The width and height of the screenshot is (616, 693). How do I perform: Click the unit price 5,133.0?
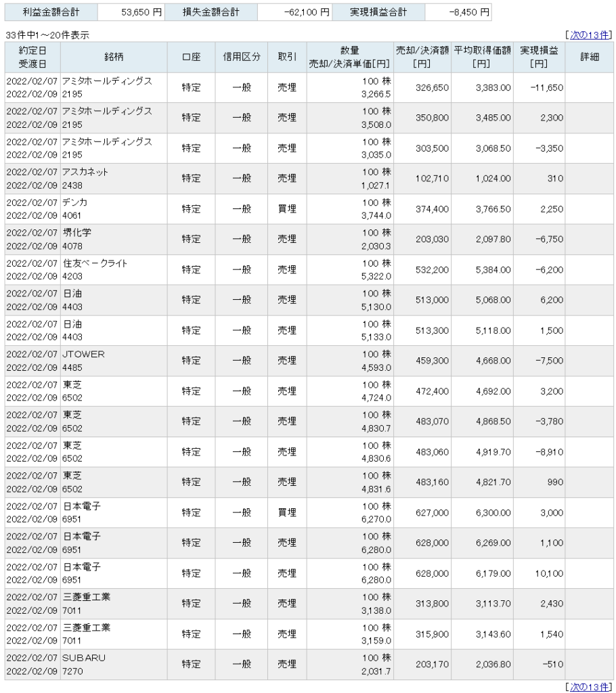[376, 337]
